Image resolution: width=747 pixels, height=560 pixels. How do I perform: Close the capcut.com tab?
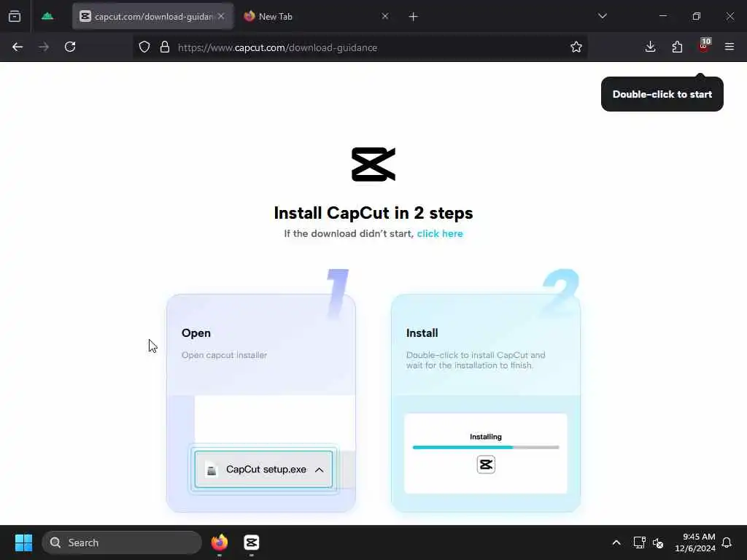click(x=221, y=17)
